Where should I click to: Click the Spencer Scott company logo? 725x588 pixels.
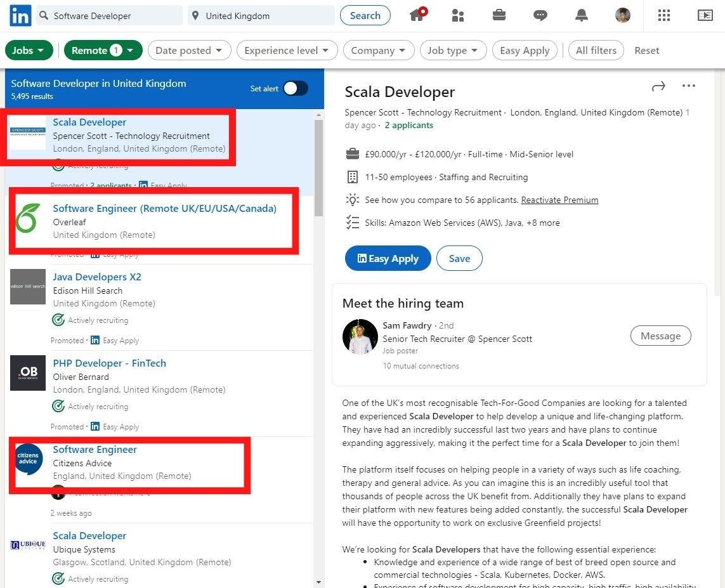pos(28,132)
